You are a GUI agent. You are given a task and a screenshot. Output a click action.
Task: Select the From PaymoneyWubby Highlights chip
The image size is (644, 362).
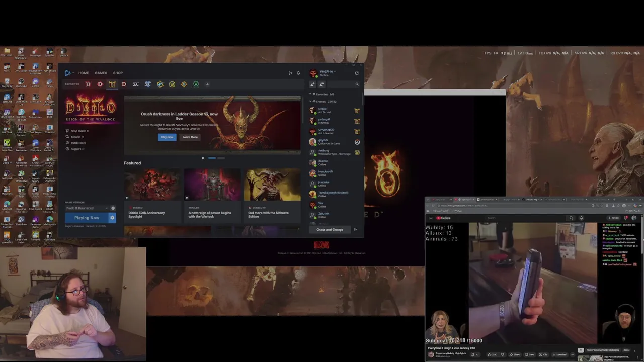603,350
